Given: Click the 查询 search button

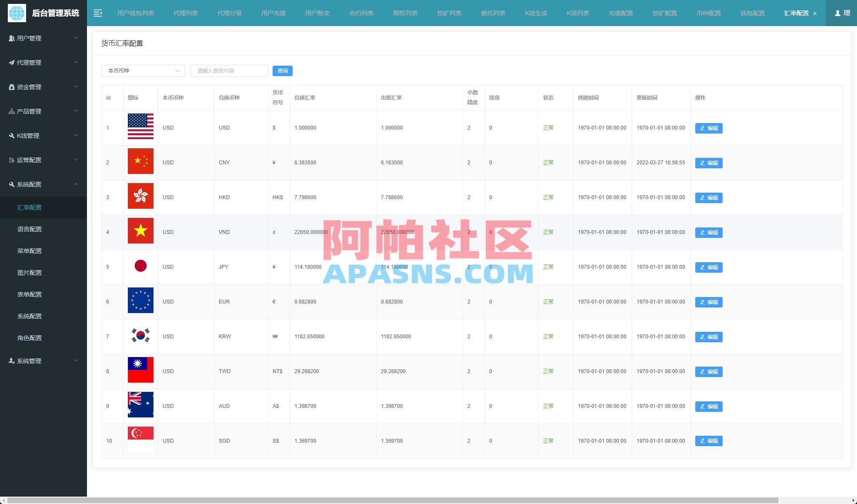Looking at the screenshot, I should 282,71.
